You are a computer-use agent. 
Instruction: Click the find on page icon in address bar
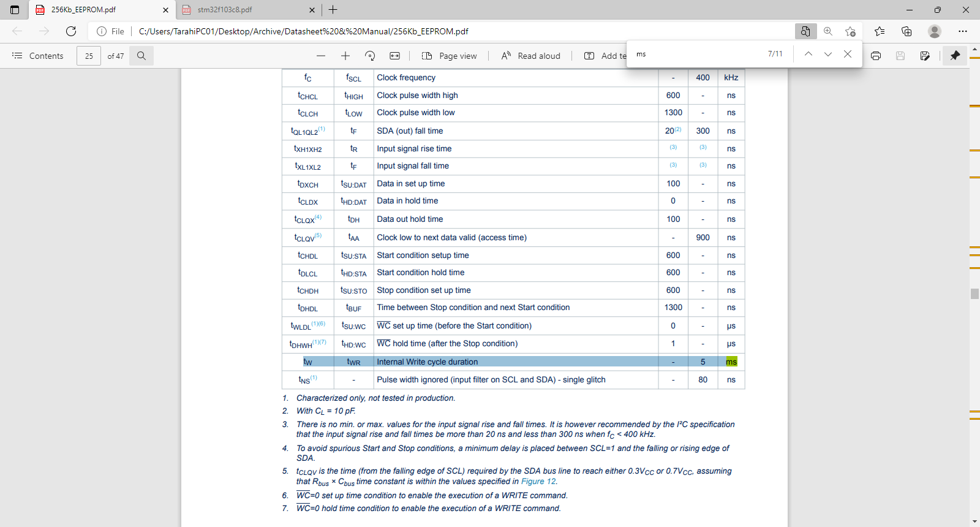(x=805, y=31)
